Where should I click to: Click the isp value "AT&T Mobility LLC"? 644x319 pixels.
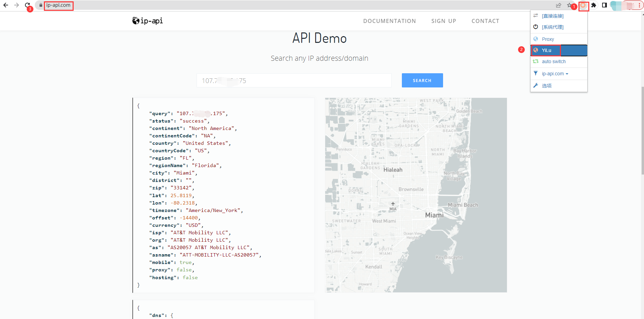[x=199, y=233]
